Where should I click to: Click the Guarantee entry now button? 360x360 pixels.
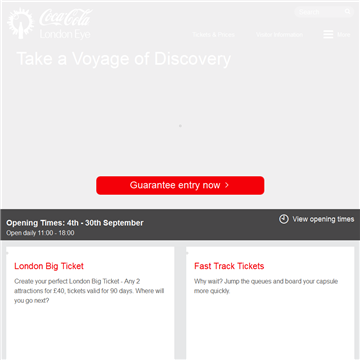(x=180, y=185)
